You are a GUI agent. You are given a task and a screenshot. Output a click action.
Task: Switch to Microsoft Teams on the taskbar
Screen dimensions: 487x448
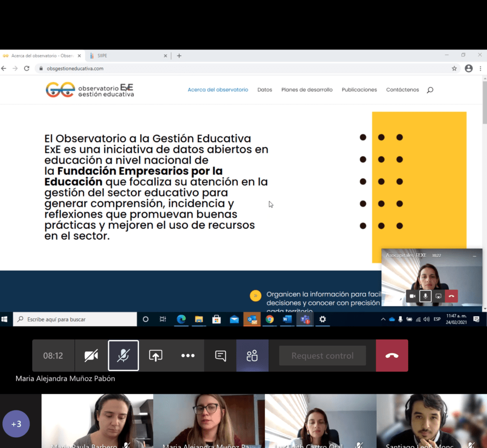pos(305,319)
